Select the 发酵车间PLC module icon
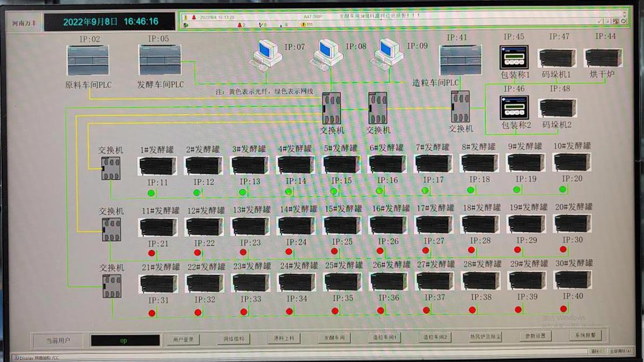The image size is (644, 362). coord(160,61)
